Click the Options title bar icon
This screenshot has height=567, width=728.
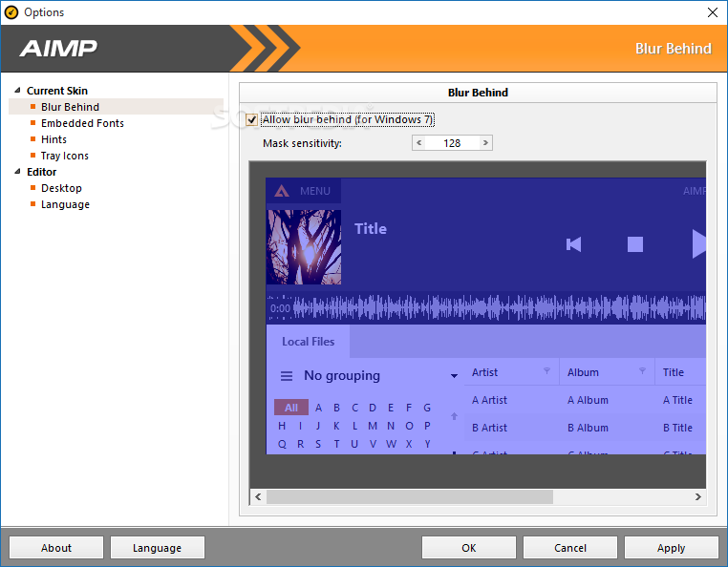[x=11, y=12]
